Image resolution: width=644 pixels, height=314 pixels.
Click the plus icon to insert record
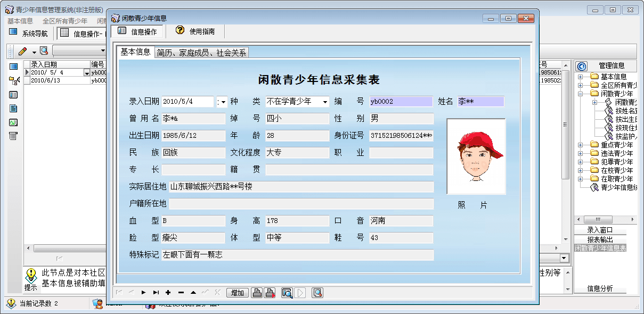pos(168,292)
